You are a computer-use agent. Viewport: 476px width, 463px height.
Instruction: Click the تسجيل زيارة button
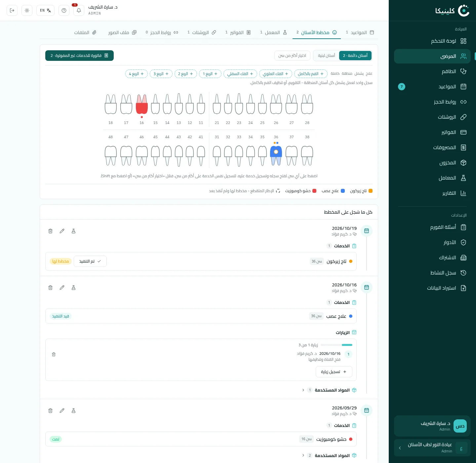(x=334, y=372)
